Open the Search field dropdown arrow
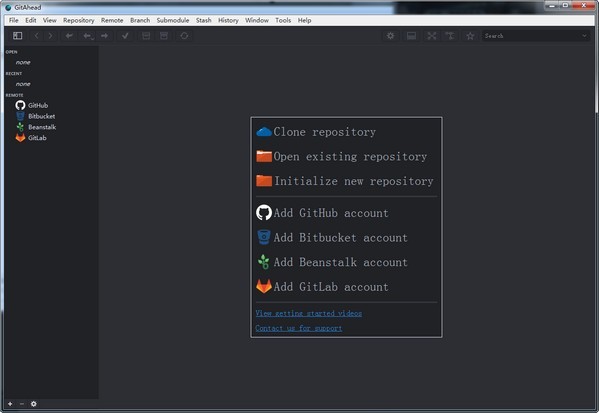Viewport: 599px width, 413px height. [584, 36]
